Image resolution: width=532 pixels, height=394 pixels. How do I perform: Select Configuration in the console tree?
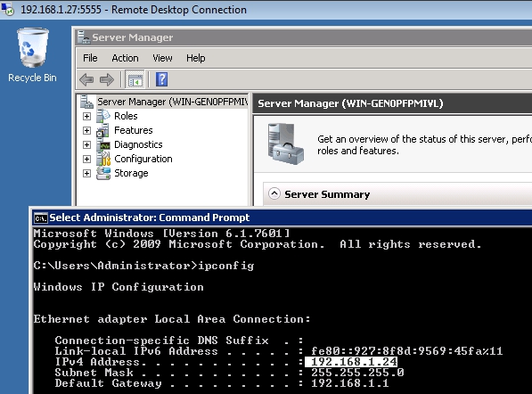[x=143, y=159]
